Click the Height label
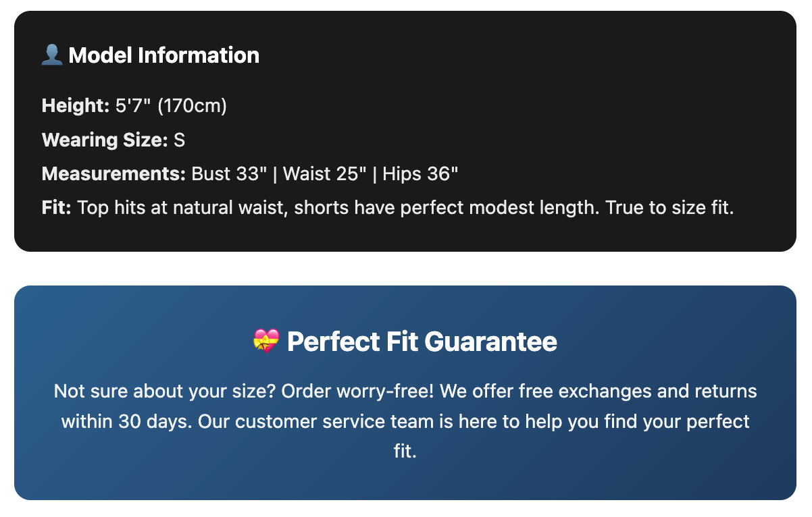The width and height of the screenshot is (812, 517). click(x=75, y=106)
